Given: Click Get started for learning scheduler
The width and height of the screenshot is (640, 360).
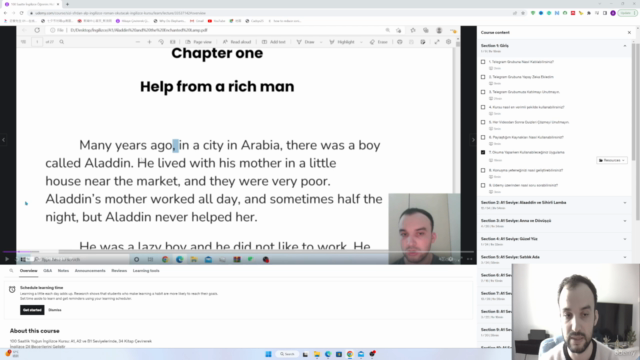Looking at the screenshot, I should click(x=32, y=310).
